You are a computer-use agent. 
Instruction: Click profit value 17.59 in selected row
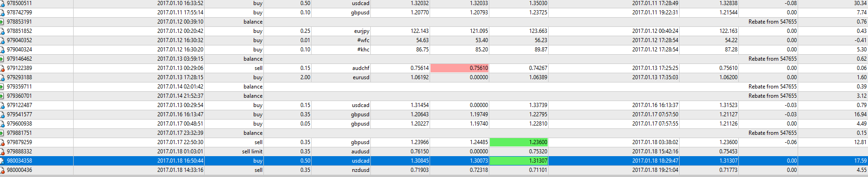tap(861, 161)
